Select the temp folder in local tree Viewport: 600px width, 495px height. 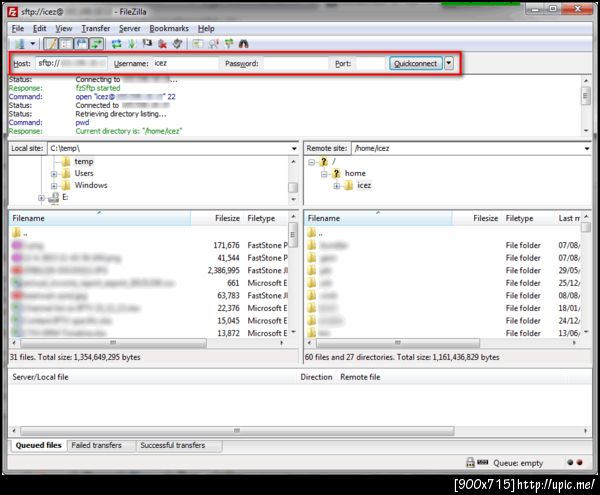83,162
